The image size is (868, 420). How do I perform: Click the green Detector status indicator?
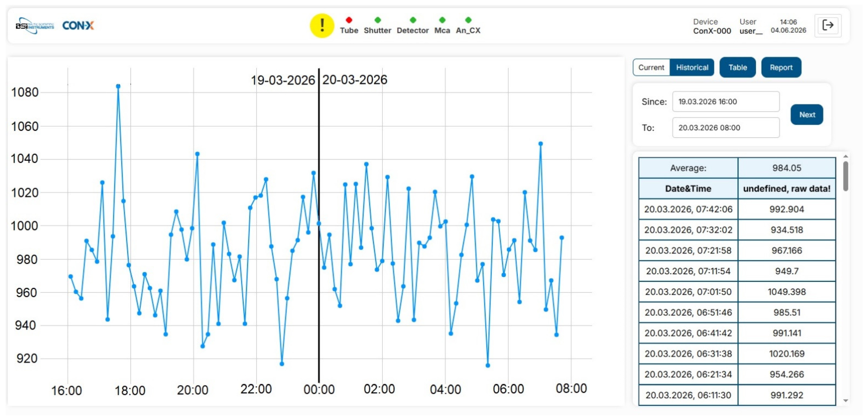(413, 20)
